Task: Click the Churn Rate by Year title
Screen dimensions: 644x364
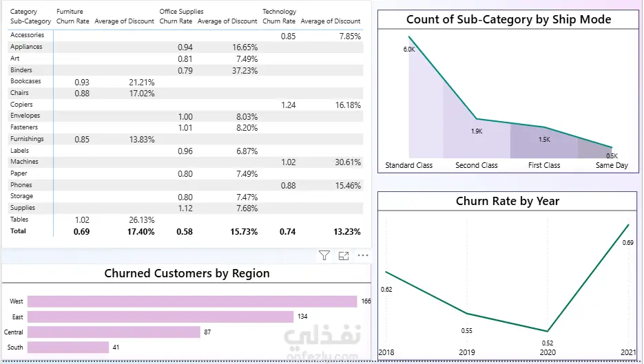Action: (x=508, y=201)
